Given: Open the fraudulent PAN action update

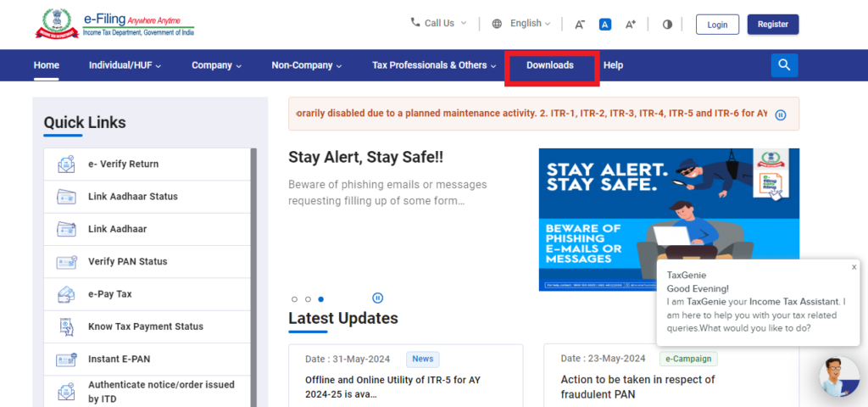Looking at the screenshot, I should point(637,387).
